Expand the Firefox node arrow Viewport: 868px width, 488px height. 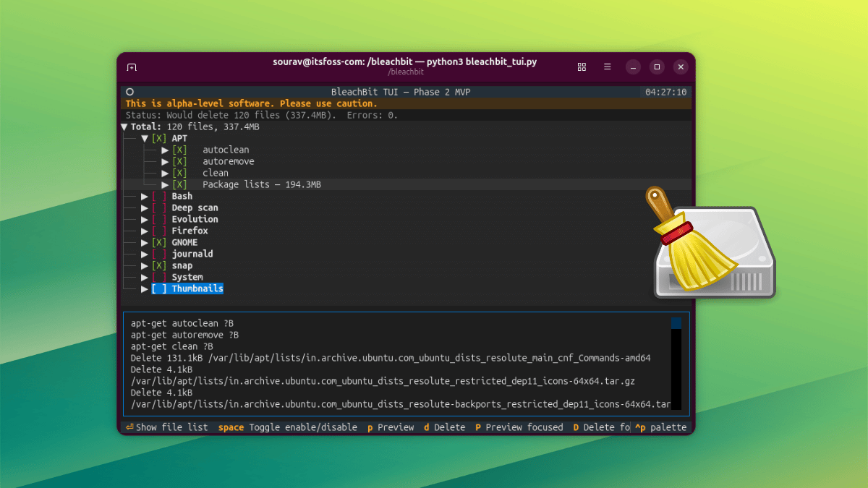pos(145,231)
